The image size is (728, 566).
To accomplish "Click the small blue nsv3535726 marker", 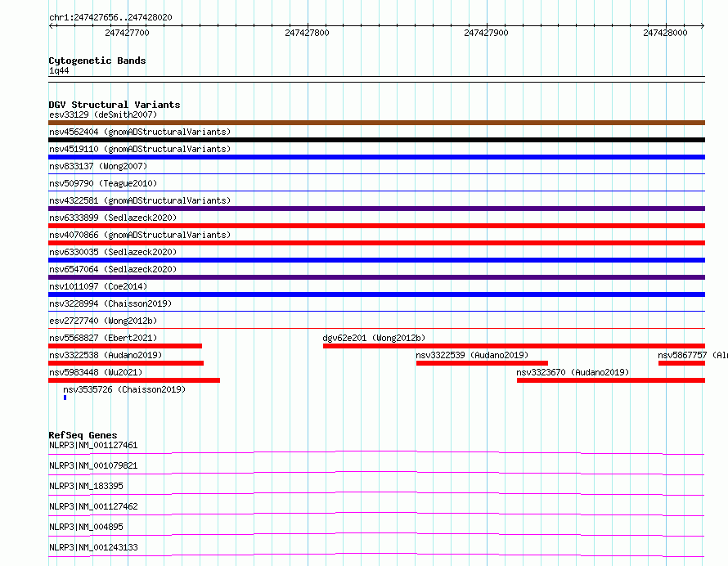I will (x=65, y=398).
